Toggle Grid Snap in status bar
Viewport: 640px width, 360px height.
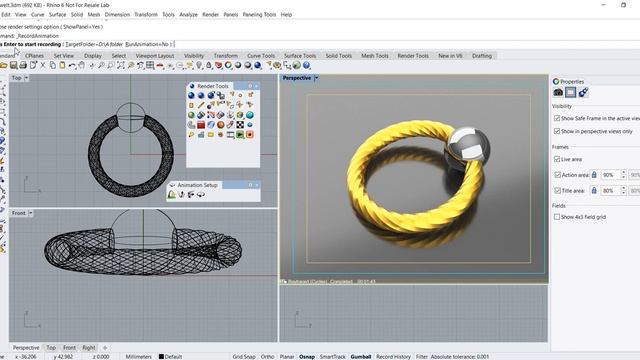click(x=244, y=356)
